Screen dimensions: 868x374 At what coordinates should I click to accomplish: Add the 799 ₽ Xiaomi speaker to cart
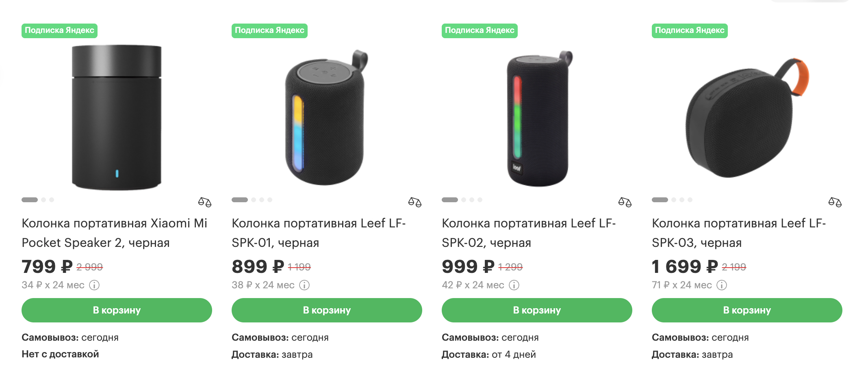click(117, 310)
